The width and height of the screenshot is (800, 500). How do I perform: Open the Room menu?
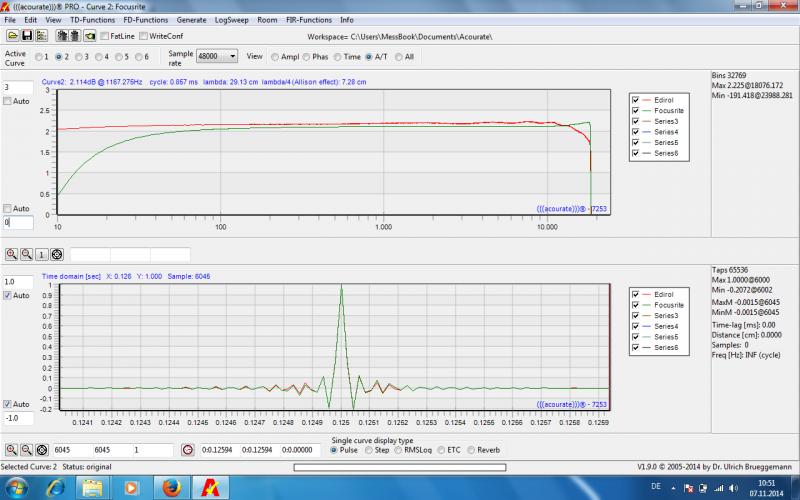(x=267, y=20)
